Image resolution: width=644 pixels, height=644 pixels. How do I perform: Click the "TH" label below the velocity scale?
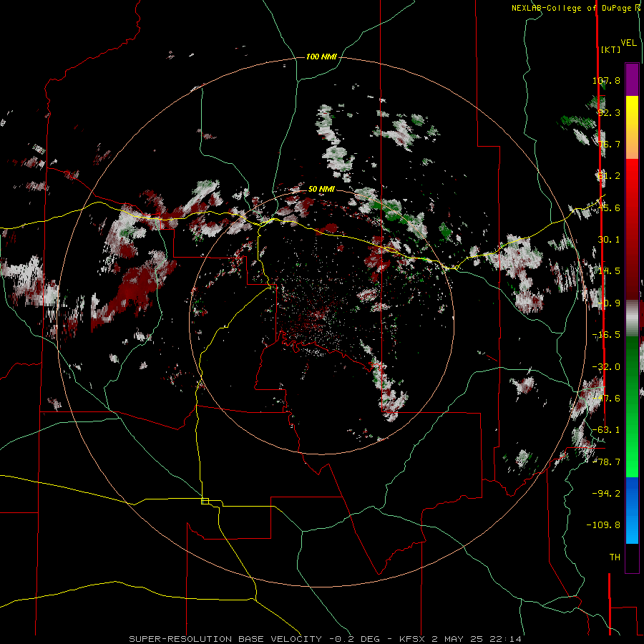pyautogui.click(x=615, y=557)
